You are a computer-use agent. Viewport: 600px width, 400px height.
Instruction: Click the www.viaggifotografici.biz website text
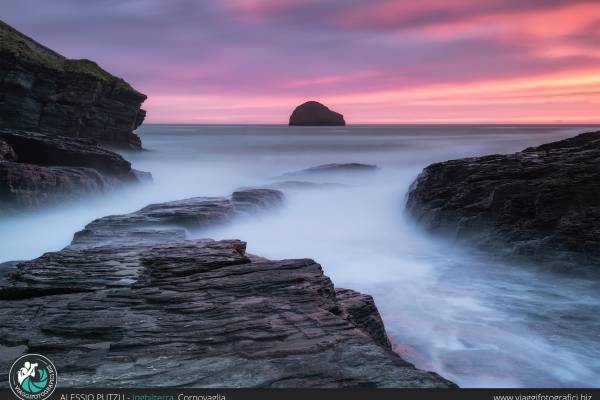click(x=542, y=396)
